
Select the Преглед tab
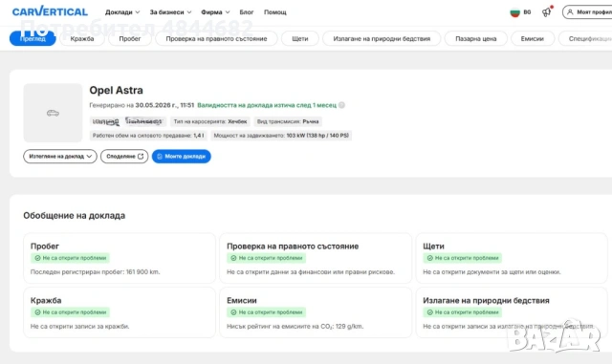(33, 38)
